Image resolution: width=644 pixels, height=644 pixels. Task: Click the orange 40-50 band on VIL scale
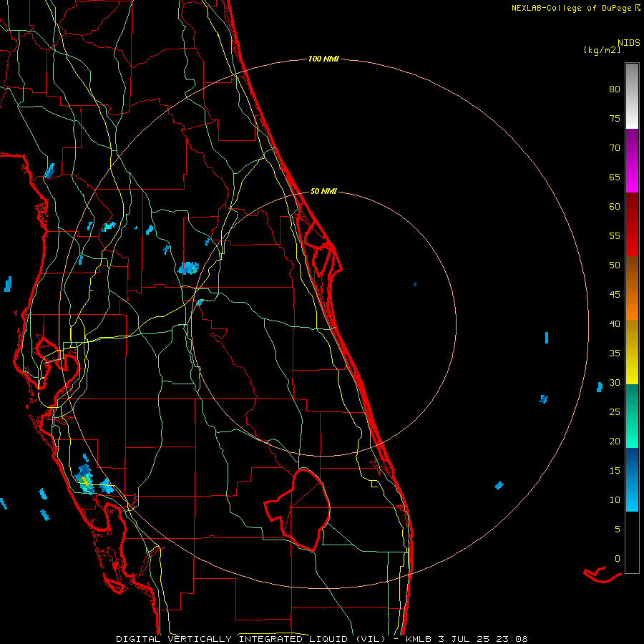632,288
